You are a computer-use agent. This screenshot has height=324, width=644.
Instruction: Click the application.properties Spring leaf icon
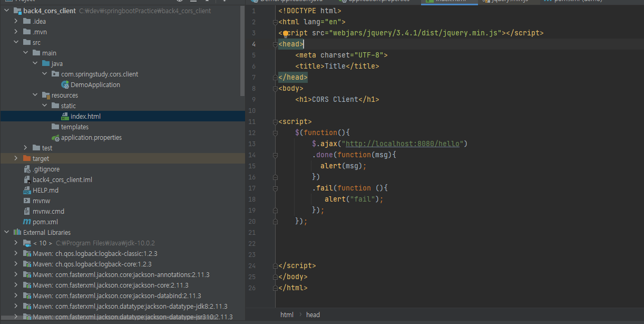[x=55, y=137]
